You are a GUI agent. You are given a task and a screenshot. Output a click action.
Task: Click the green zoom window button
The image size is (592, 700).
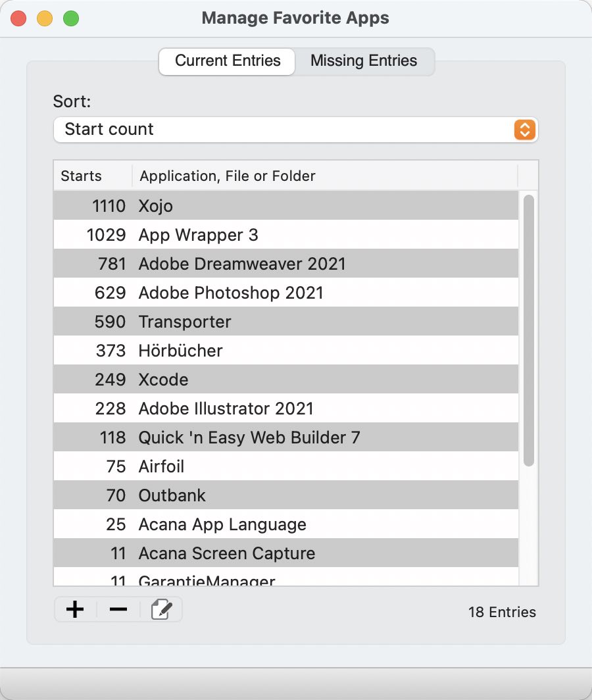click(x=71, y=18)
